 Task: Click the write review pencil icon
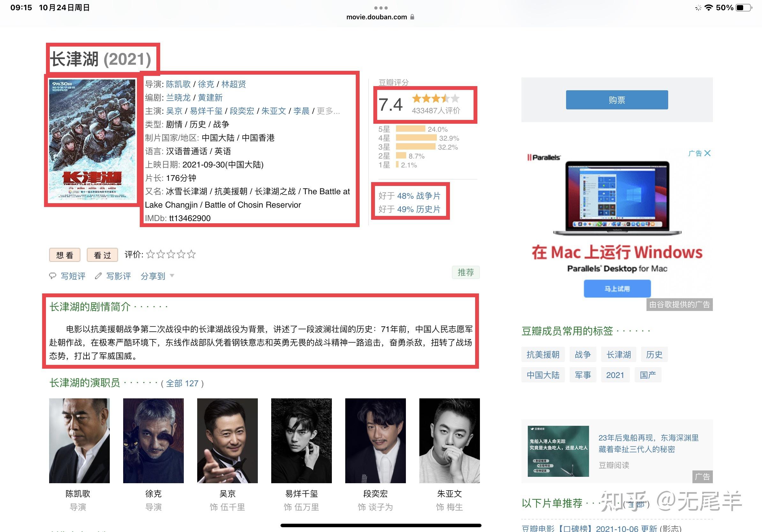click(98, 276)
